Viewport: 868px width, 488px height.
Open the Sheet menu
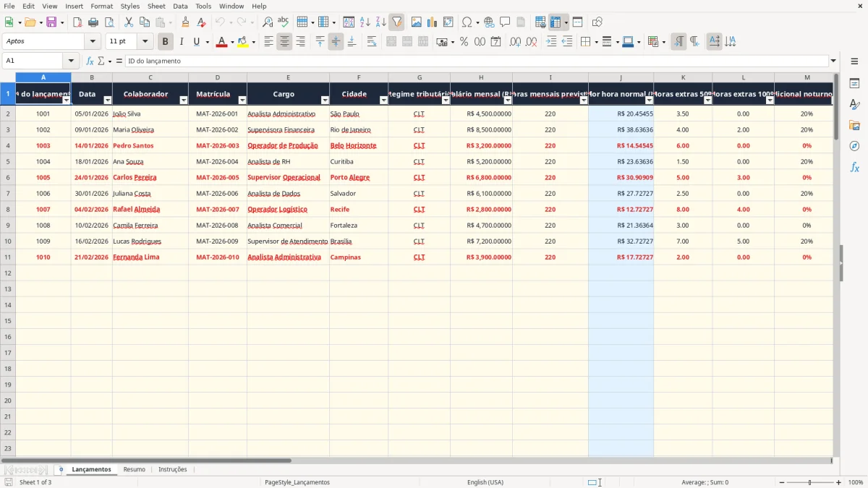[156, 6]
